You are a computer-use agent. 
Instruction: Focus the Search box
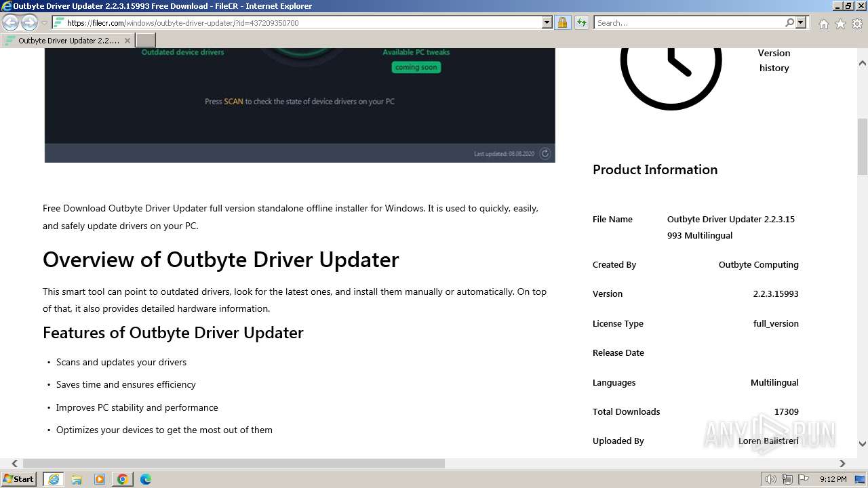[689, 22]
